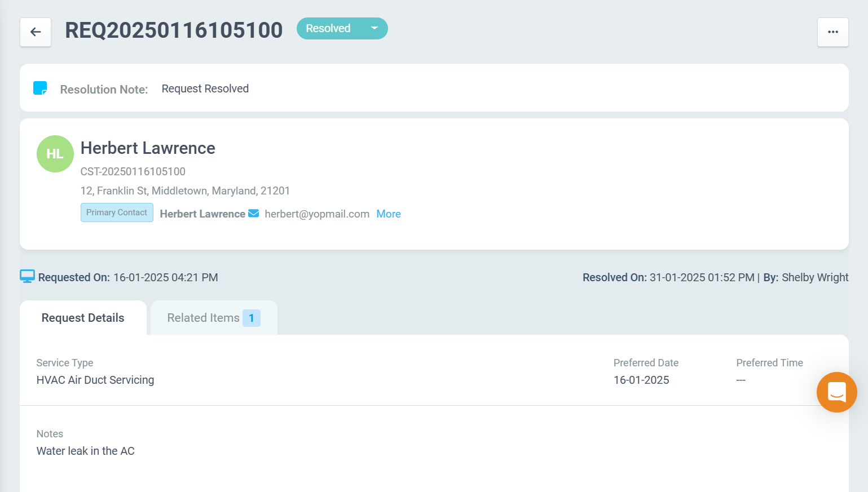
Task: Click the resolver name Shelby Wright
Action: [x=814, y=277]
